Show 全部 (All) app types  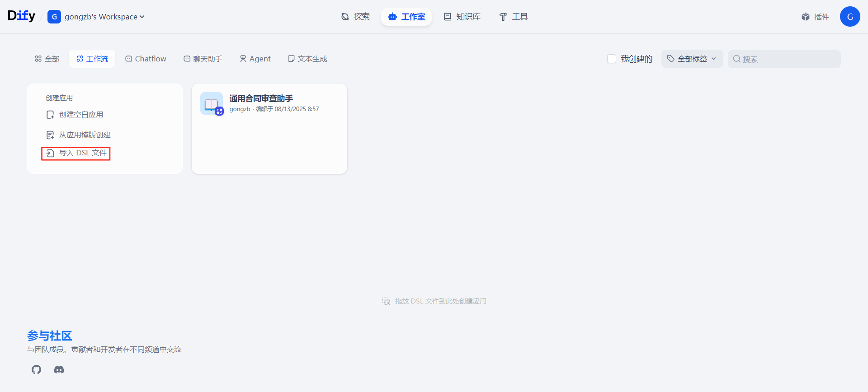[x=47, y=59]
